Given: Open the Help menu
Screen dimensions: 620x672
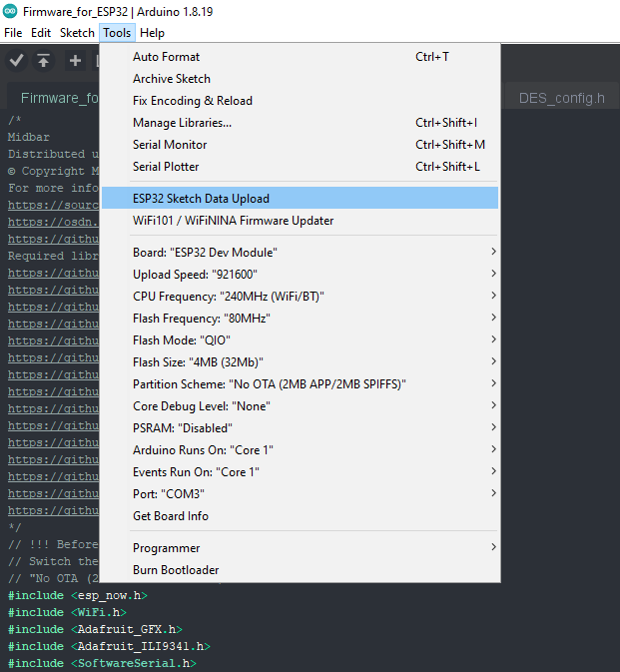Looking at the screenshot, I should (x=152, y=33).
